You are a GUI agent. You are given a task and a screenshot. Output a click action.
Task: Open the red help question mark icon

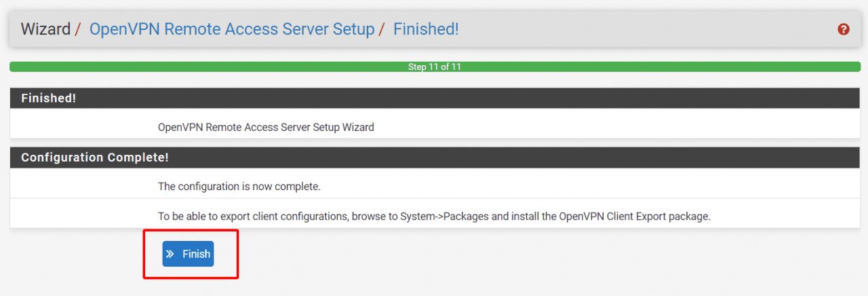pos(844,29)
